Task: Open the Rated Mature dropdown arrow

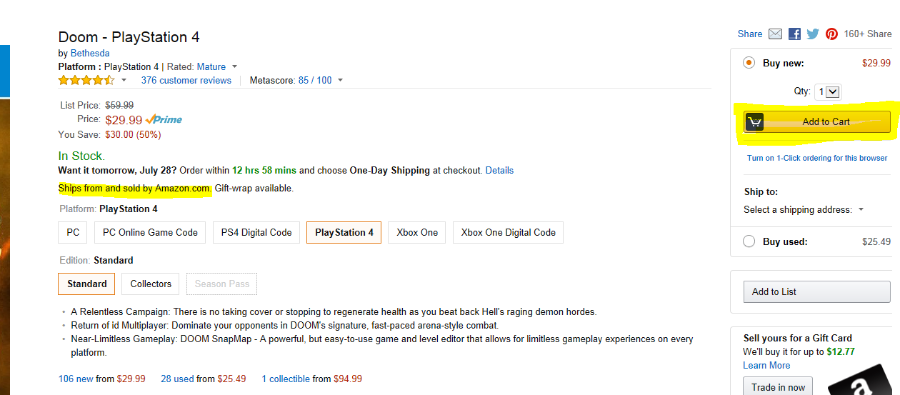Action: click(234, 67)
